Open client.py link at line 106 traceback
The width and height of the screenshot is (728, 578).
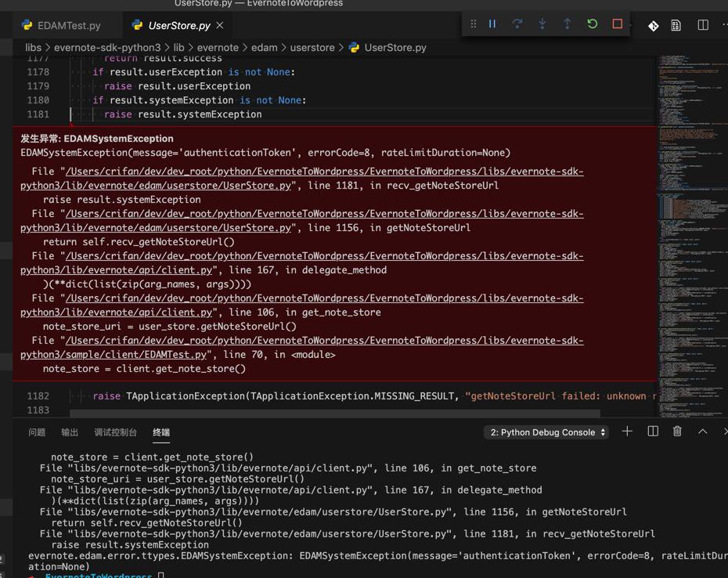click(302, 305)
